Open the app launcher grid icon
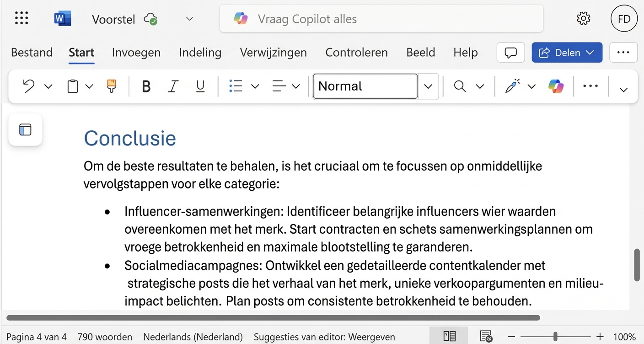644x344 pixels. [x=21, y=17]
